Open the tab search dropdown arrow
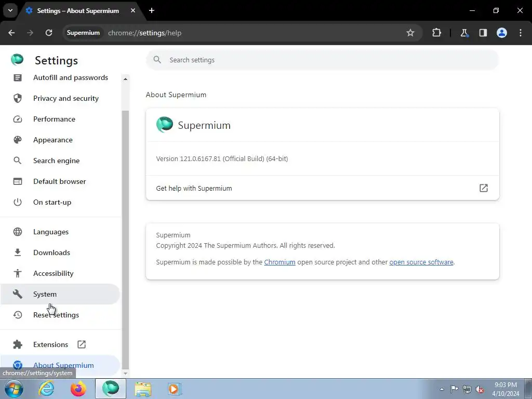Image resolution: width=532 pixels, height=399 pixels. coord(10,10)
